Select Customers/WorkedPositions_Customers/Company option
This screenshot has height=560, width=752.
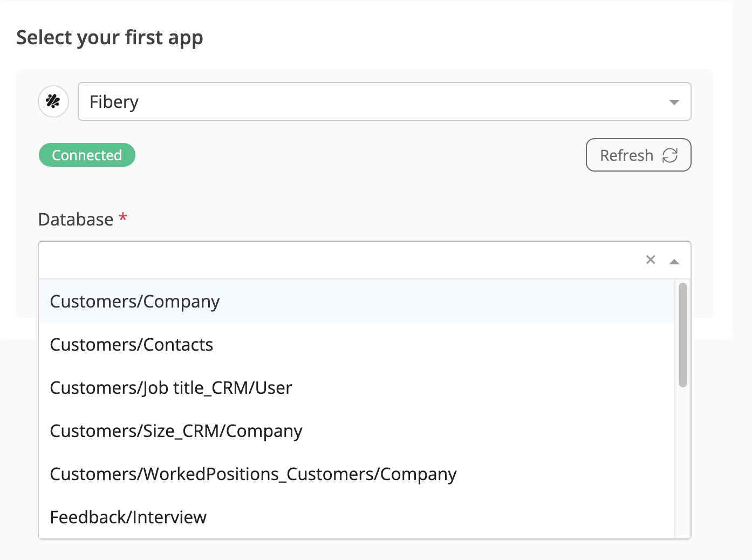[x=357, y=474]
